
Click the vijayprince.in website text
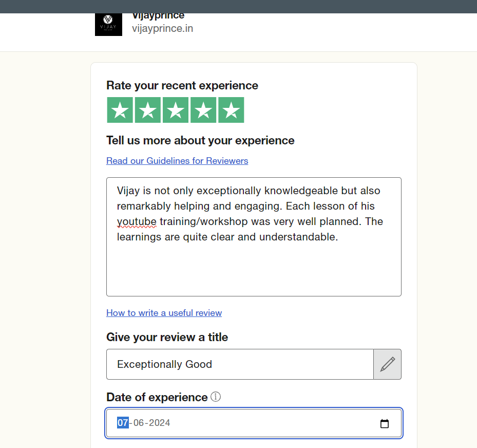162,28
